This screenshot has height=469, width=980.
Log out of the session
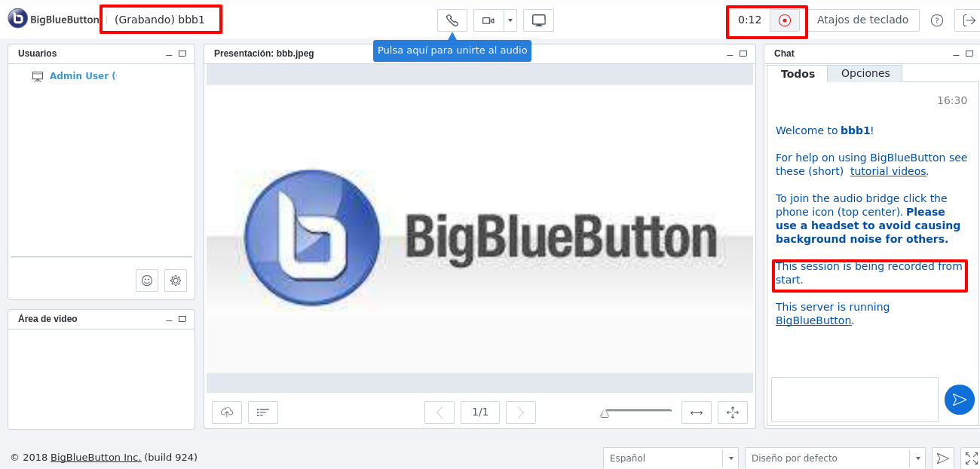pos(967,20)
